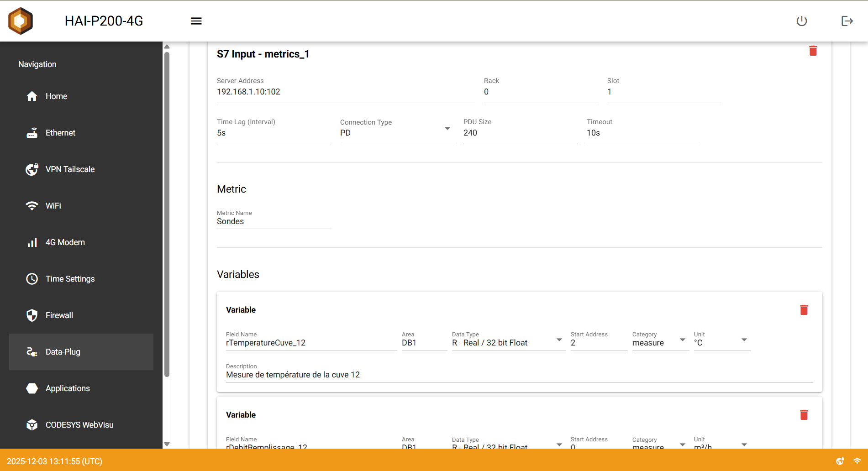This screenshot has height=471, width=868.
Task: Open the Home navigation icon
Action: coord(32,96)
